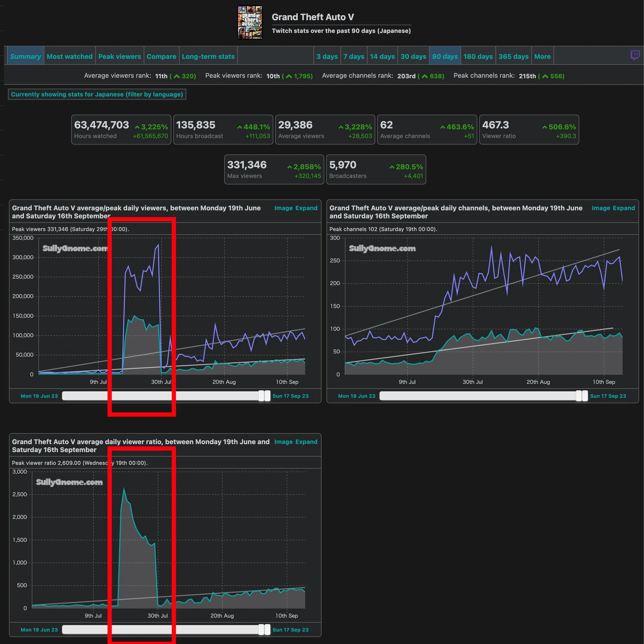Viewport: 644px width, 644px height.
Task: Expand the daily viewer ratio chart
Action: click(x=306, y=442)
